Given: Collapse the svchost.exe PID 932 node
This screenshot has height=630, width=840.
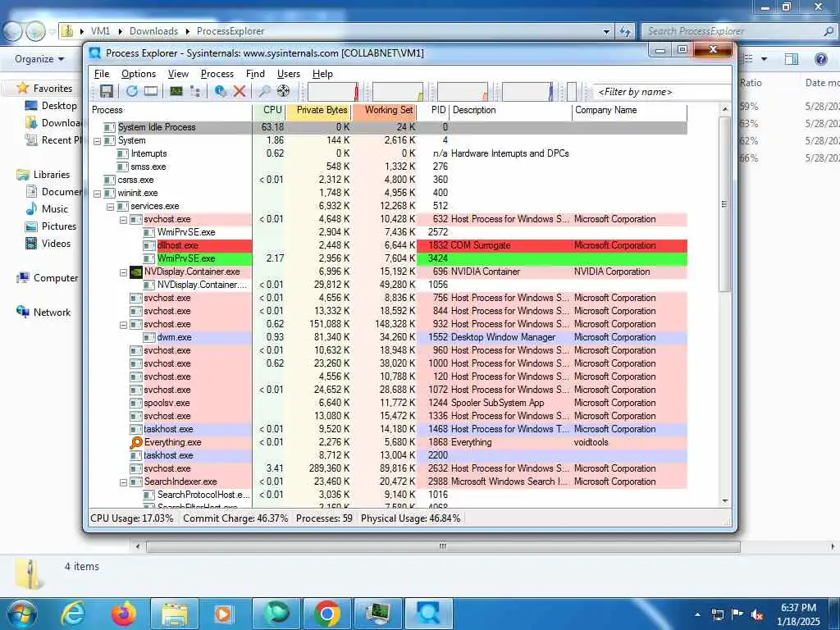Looking at the screenshot, I should (123, 325).
